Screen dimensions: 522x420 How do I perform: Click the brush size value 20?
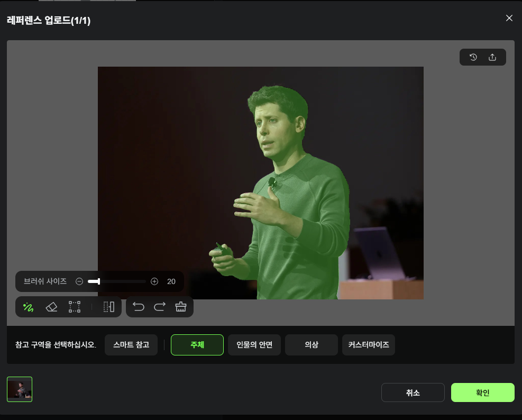[171, 281]
